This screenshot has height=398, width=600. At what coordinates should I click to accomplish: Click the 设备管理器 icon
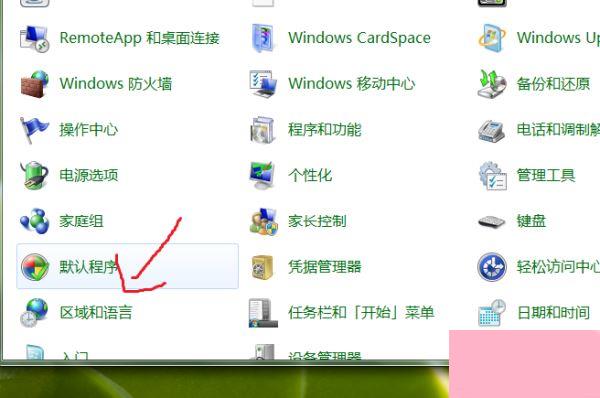click(x=264, y=352)
